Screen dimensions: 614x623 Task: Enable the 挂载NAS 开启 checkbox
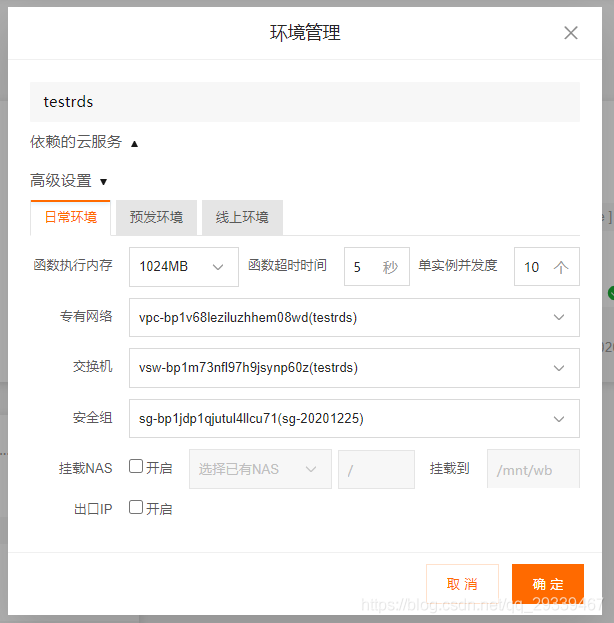136,466
